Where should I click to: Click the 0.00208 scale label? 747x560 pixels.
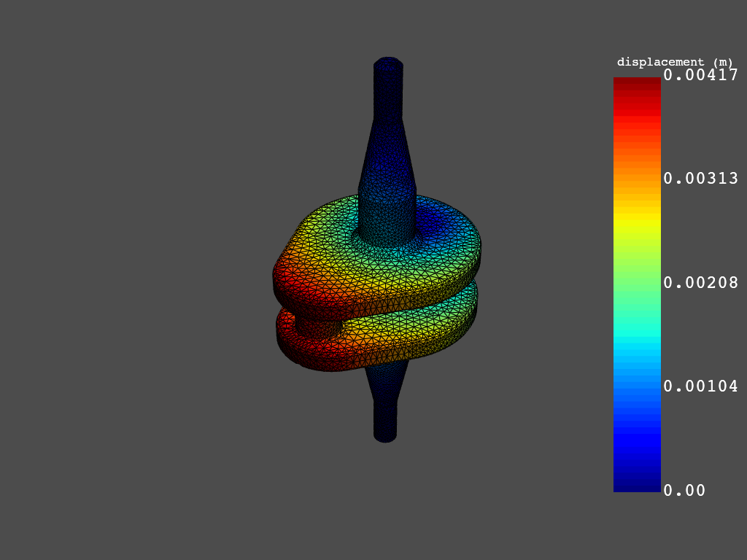[x=700, y=282]
